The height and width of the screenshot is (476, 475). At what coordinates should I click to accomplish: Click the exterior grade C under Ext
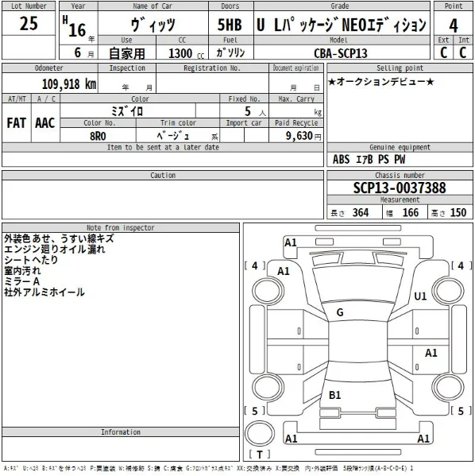coord(443,52)
